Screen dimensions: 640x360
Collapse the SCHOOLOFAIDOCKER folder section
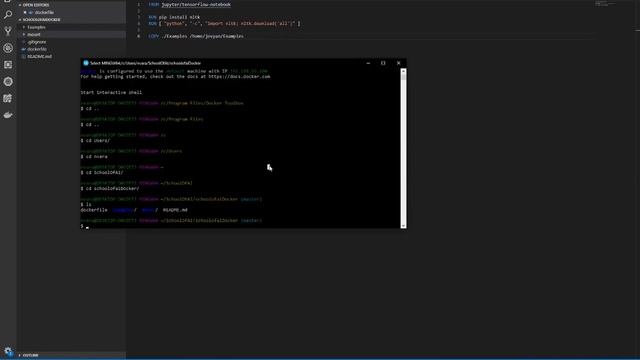[x=71, y=20]
